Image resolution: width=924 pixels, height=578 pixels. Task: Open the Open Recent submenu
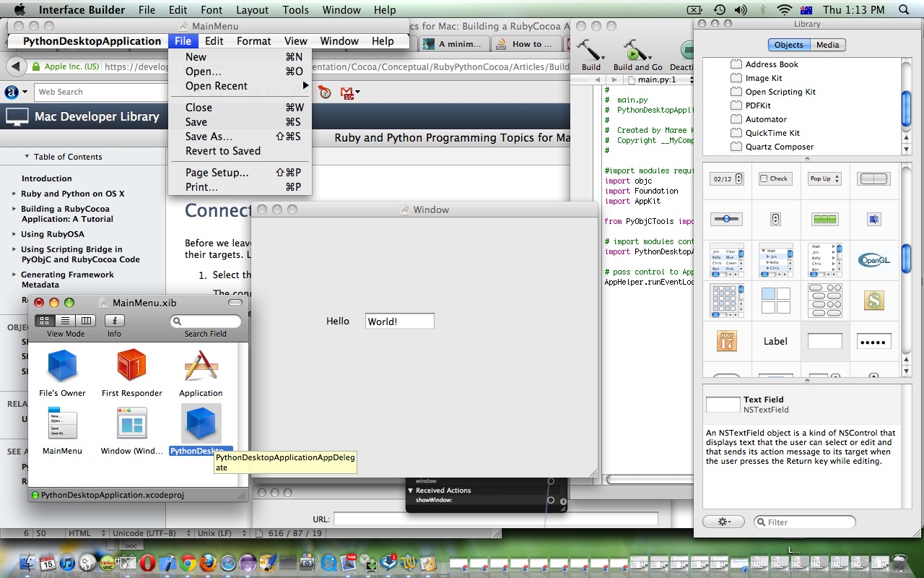click(240, 86)
